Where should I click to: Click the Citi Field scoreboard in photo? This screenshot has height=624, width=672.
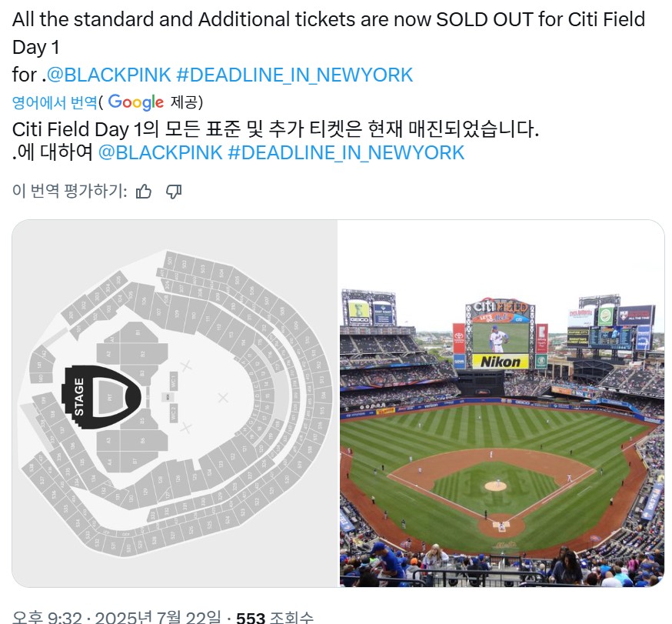point(500,333)
